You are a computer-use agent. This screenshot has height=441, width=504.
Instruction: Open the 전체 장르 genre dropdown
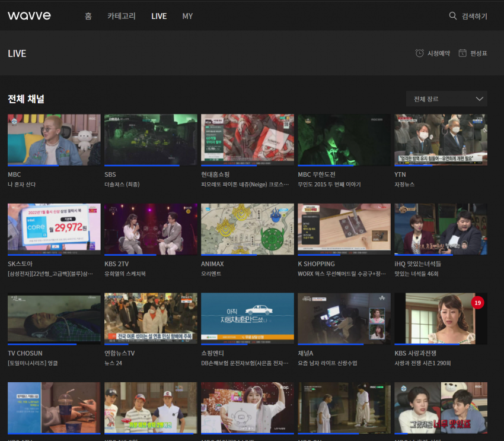(446, 99)
